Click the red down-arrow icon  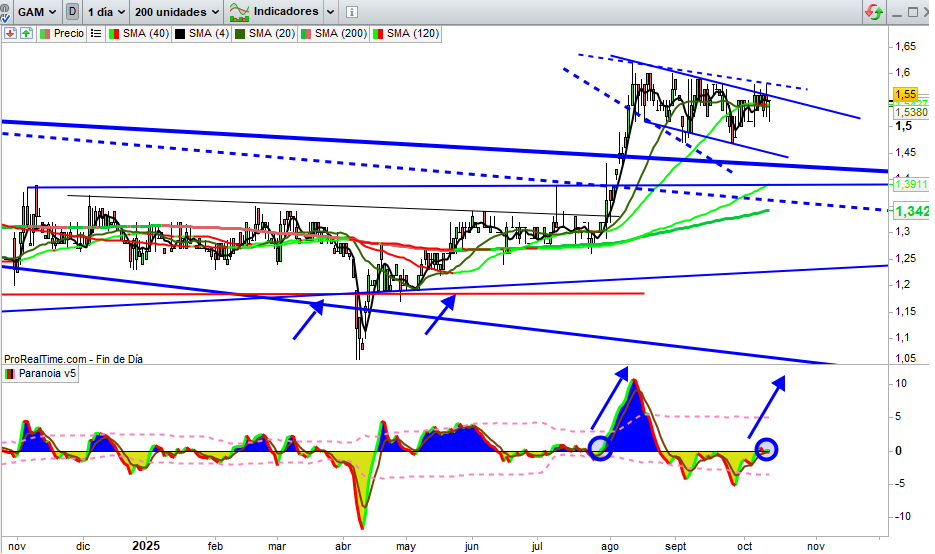(10, 33)
